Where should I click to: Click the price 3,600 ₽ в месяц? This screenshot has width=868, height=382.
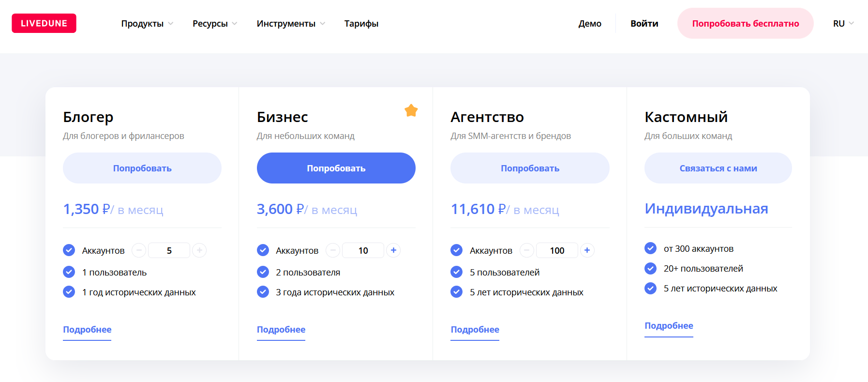click(x=307, y=209)
